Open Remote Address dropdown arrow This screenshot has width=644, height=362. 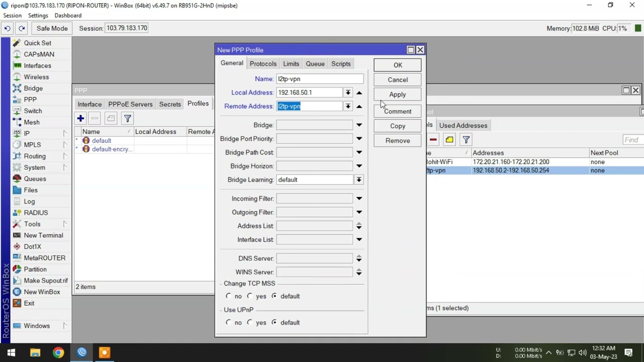pos(348,106)
